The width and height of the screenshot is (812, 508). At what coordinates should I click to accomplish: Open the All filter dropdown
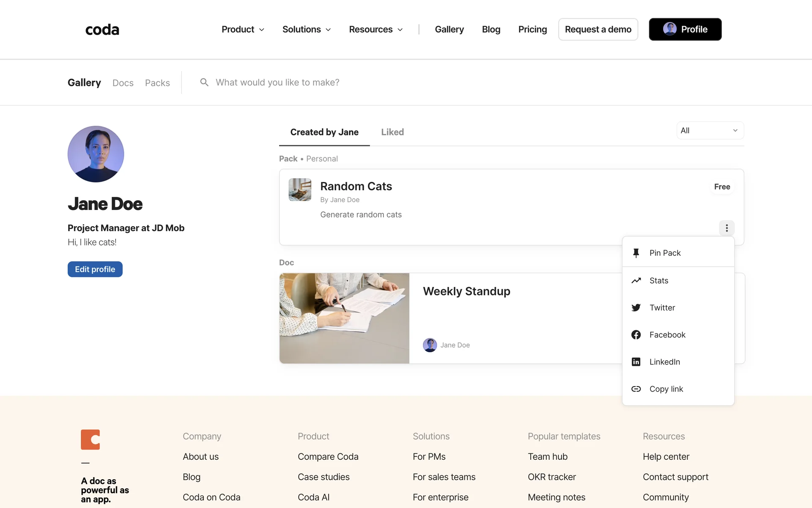pos(710,131)
